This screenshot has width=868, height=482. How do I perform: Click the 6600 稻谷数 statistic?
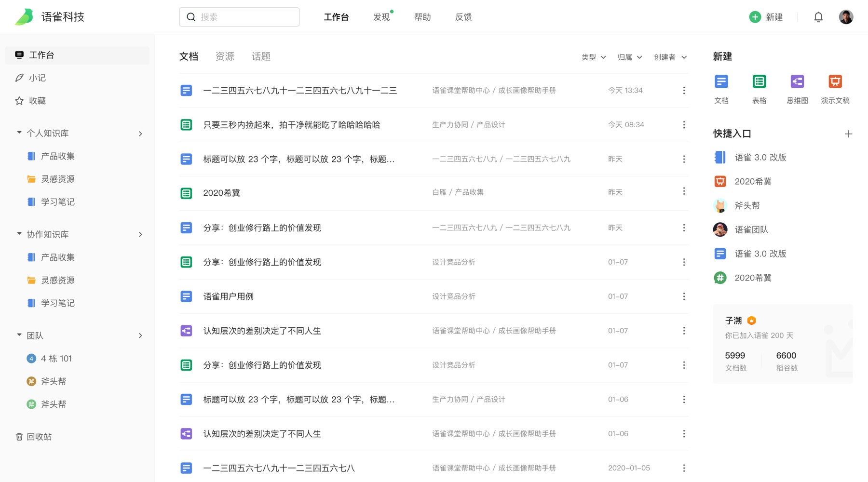click(787, 361)
